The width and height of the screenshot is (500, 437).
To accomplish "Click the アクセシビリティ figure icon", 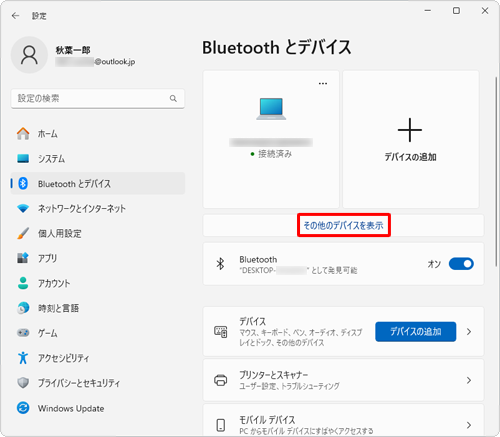I will coord(23,358).
